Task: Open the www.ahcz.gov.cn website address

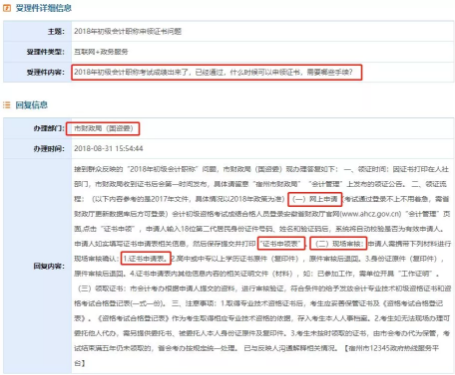Action: pyautogui.click(x=371, y=214)
